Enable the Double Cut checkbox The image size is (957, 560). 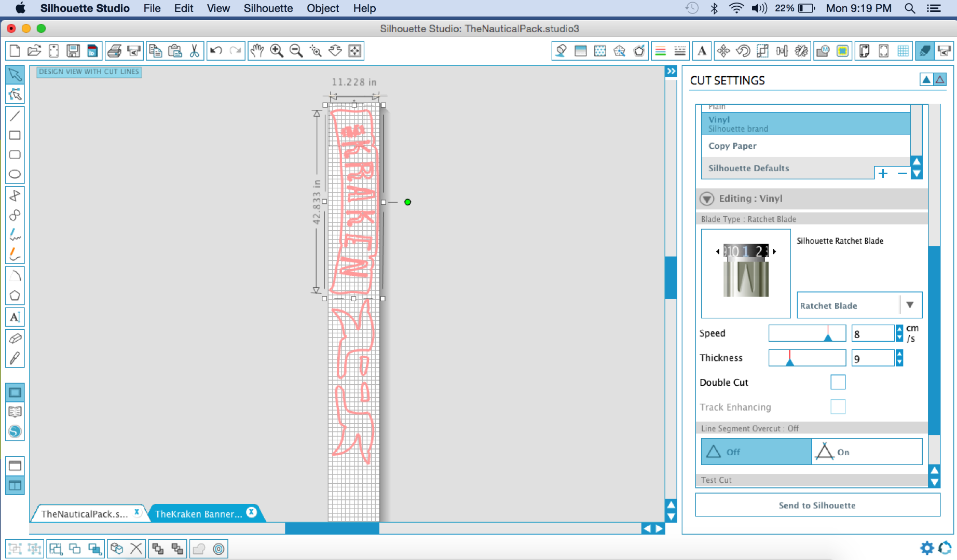click(x=838, y=382)
